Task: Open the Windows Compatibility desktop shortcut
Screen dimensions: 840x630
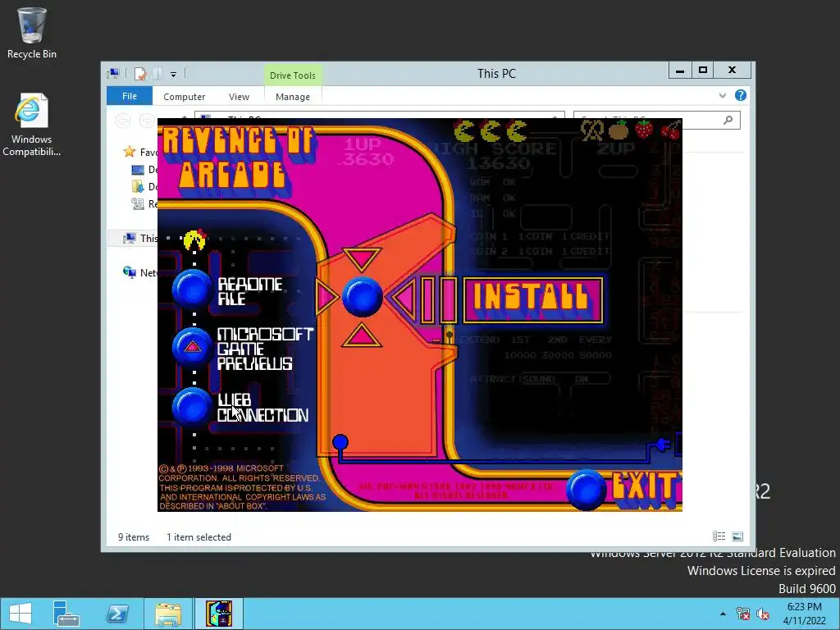Action: click(x=32, y=126)
